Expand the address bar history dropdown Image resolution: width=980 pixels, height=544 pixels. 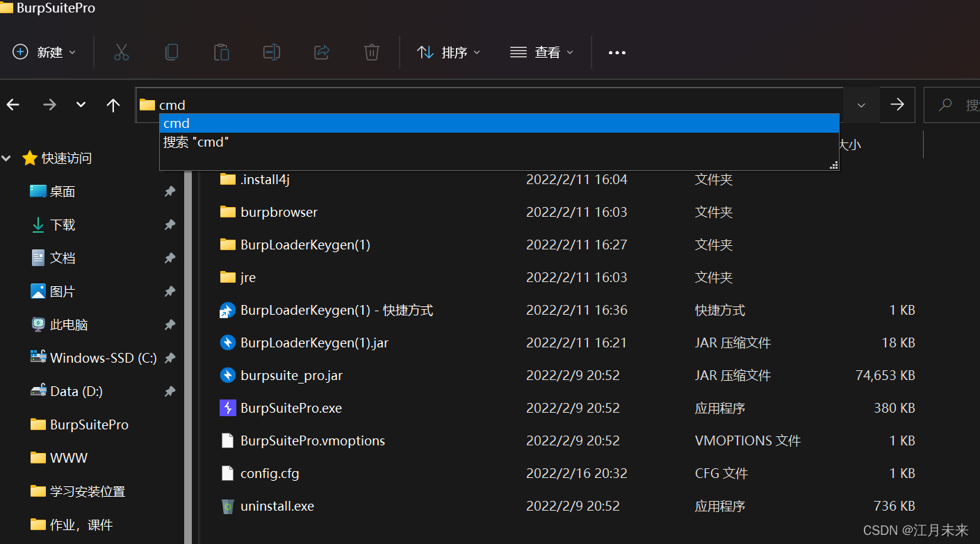861,105
